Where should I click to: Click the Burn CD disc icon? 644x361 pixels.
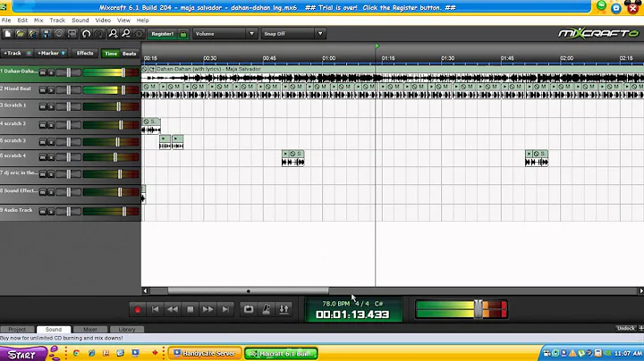point(59,34)
